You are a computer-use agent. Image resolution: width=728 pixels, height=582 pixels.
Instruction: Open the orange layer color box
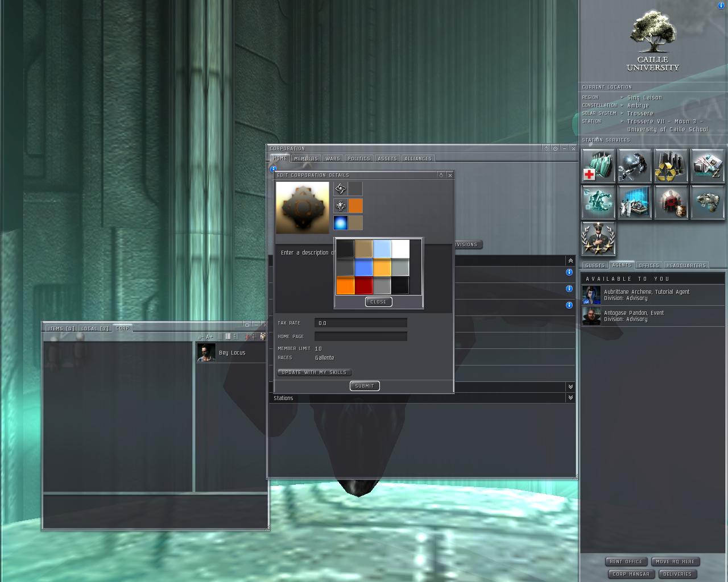(x=355, y=206)
